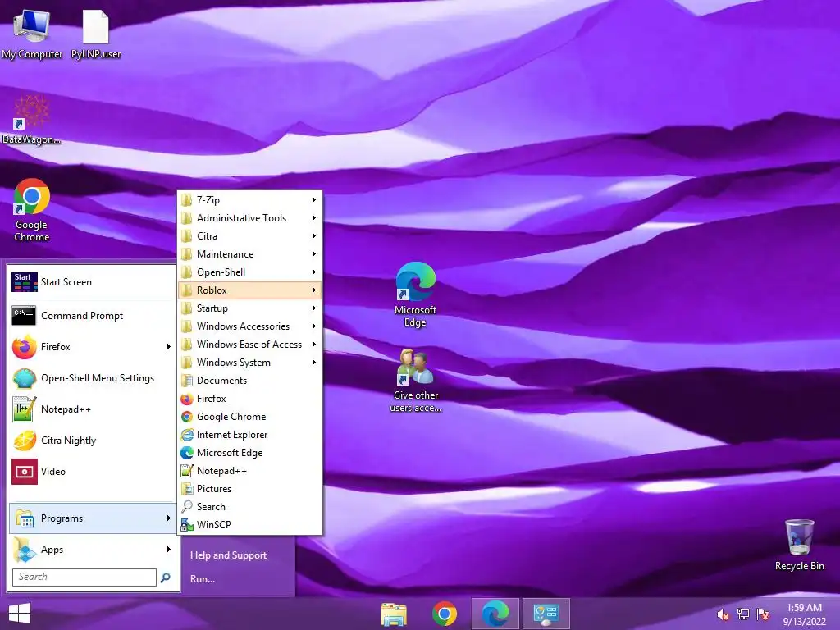This screenshot has width=840, height=630.
Task: Launch Notepad++ from pinned list
Action: point(93,409)
